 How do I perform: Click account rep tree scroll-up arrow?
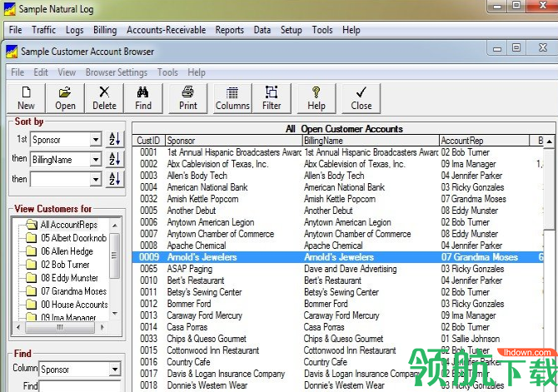click(x=115, y=226)
